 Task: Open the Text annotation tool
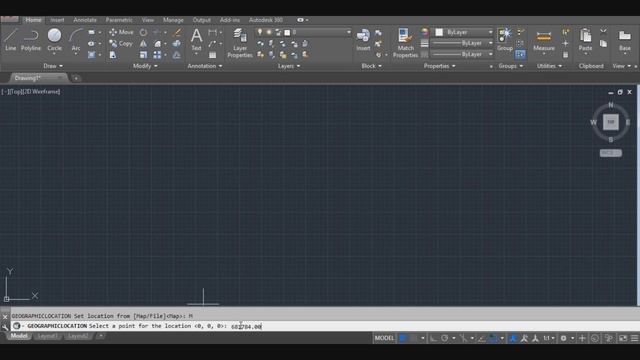pyautogui.click(x=196, y=40)
